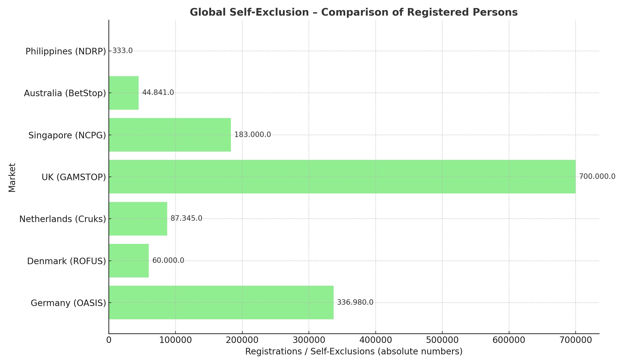The width and height of the screenshot is (624, 364).
Task: Click the 700.000.0 value label
Action: [x=597, y=177]
